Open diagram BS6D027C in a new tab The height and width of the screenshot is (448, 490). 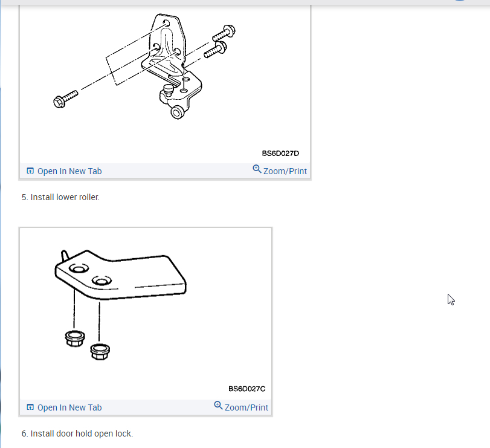tap(69, 407)
